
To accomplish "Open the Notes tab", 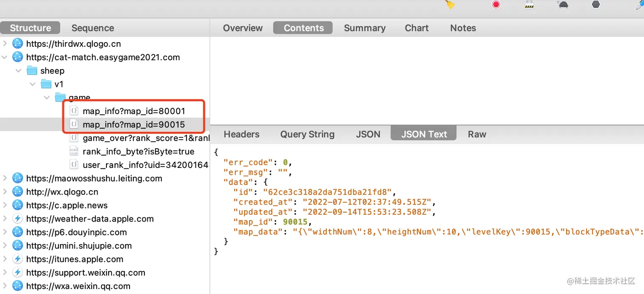I will pyautogui.click(x=463, y=28).
